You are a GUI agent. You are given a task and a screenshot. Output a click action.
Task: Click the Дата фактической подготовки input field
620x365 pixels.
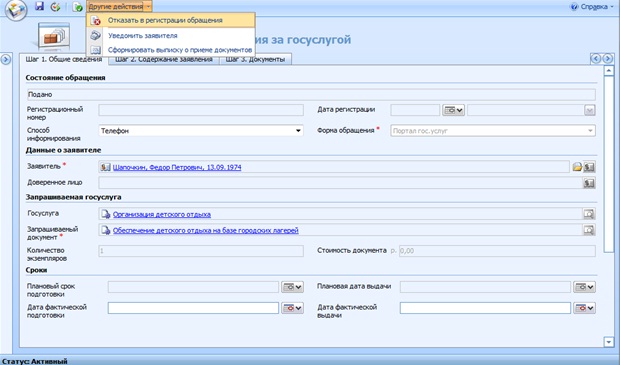[x=193, y=308]
